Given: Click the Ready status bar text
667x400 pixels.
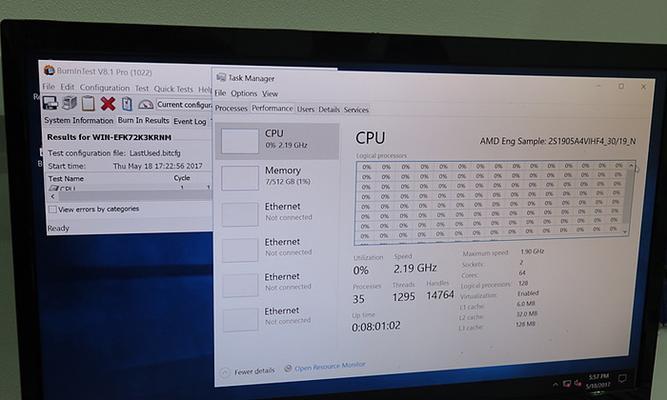Looking at the screenshot, I should pyautogui.click(x=58, y=228).
